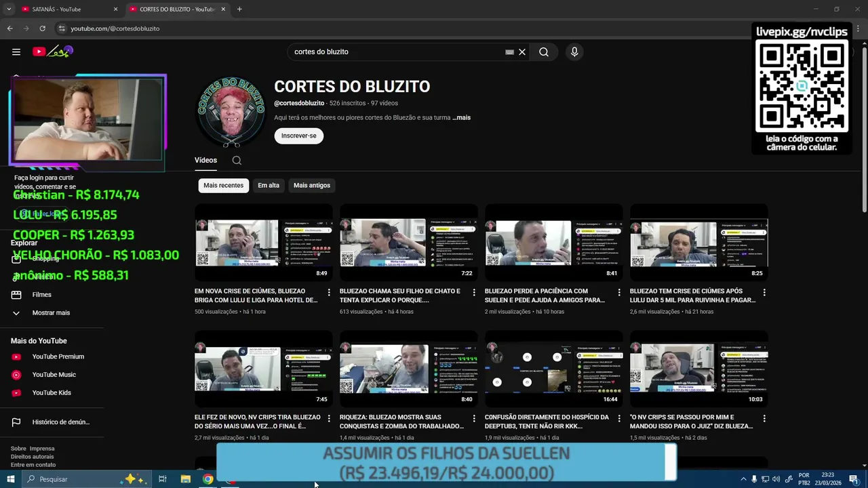Open options for EM NOVA CRISE DE CIÚMES video
Viewport: 868px width, 488px height.
(x=329, y=292)
